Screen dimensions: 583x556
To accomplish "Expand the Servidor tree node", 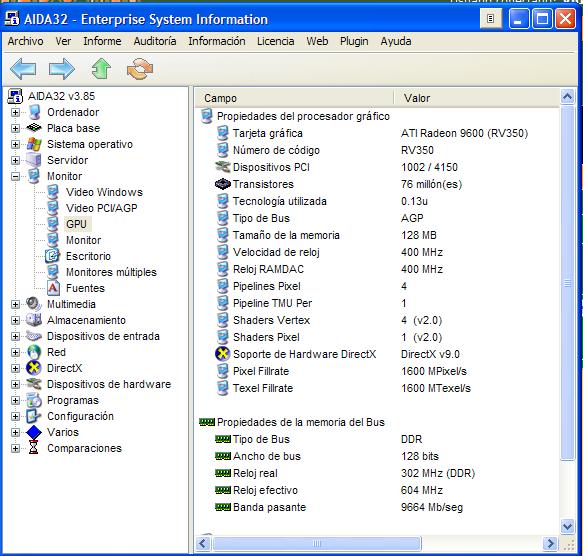I will pos(15,160).
